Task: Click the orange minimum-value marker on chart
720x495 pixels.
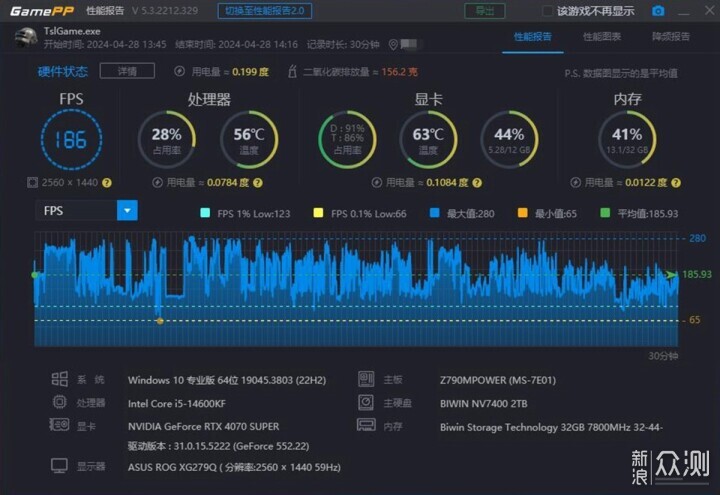Action: (160, 321)
